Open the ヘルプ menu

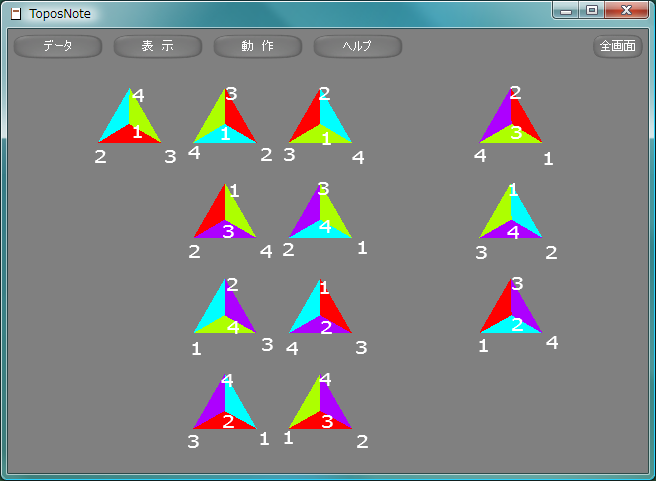[358, 46]
